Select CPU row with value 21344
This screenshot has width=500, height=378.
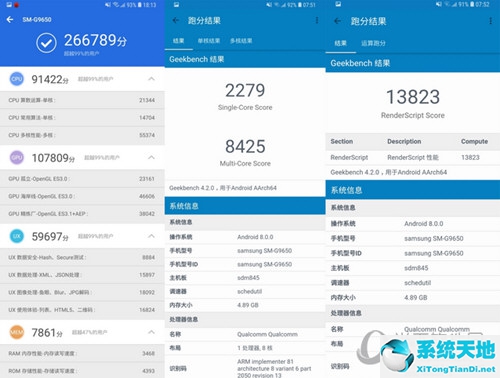(x=82, y=100)
